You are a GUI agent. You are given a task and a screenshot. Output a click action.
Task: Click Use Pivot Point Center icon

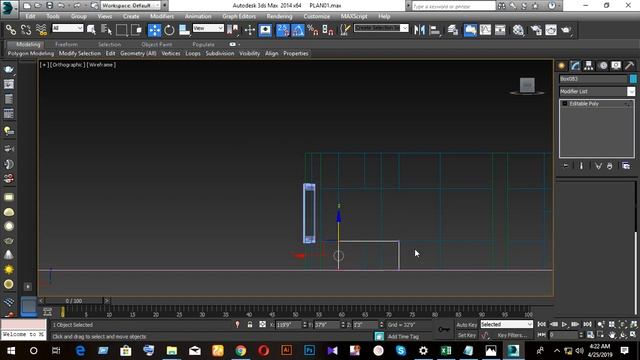pos(233,30)
